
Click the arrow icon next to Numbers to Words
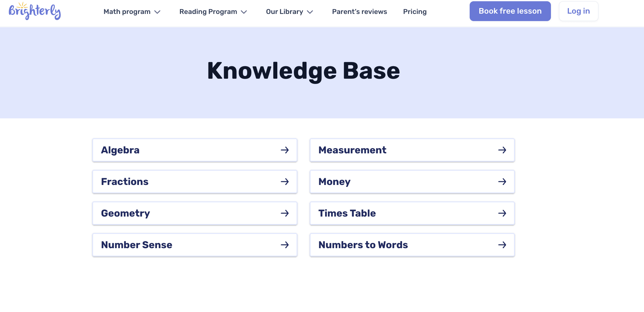tap(502, 245)
